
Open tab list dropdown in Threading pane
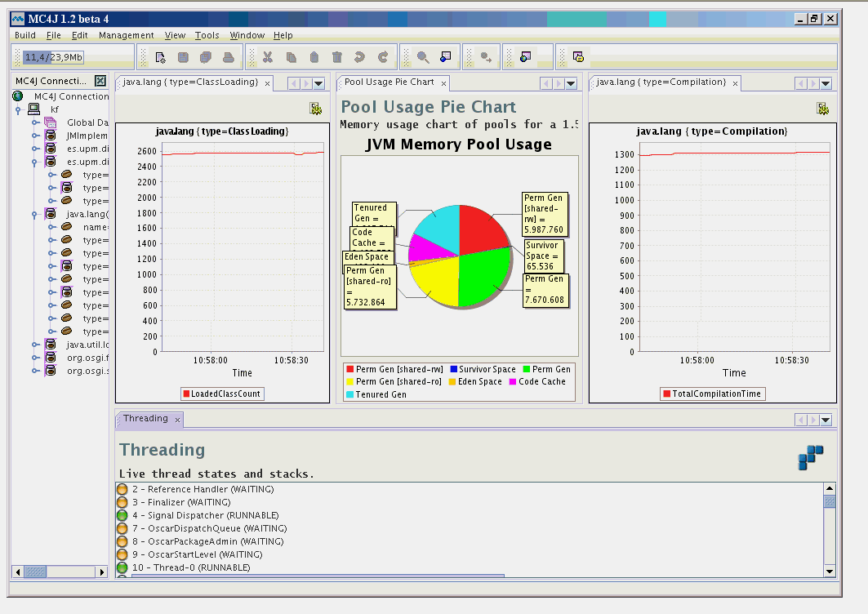point(826,420)
